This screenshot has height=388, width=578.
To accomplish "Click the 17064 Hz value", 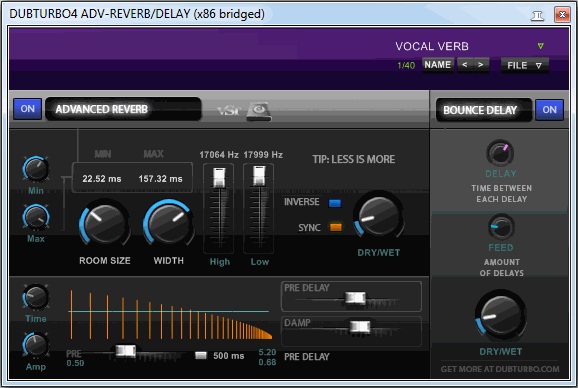I will tap(219, 155).
